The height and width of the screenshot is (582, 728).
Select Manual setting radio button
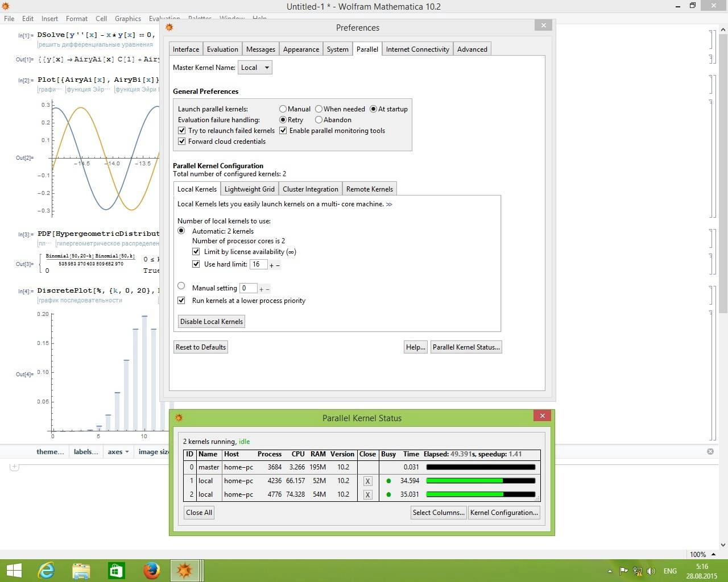[x=181, y=286]
